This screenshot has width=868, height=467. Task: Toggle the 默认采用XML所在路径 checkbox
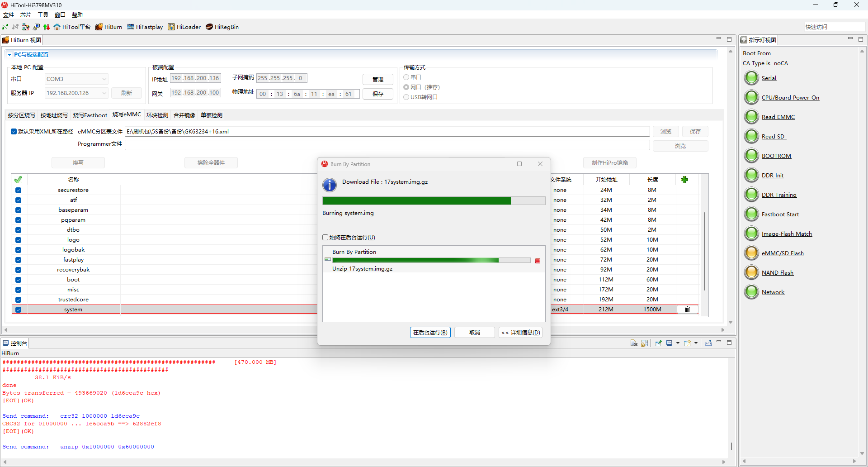tap(14, 132)
